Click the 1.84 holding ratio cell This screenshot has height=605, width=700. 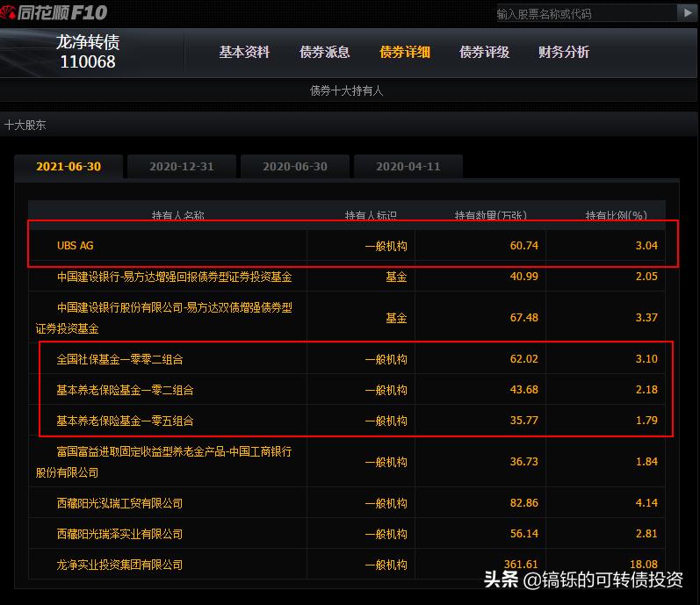[x=646, y=461]
